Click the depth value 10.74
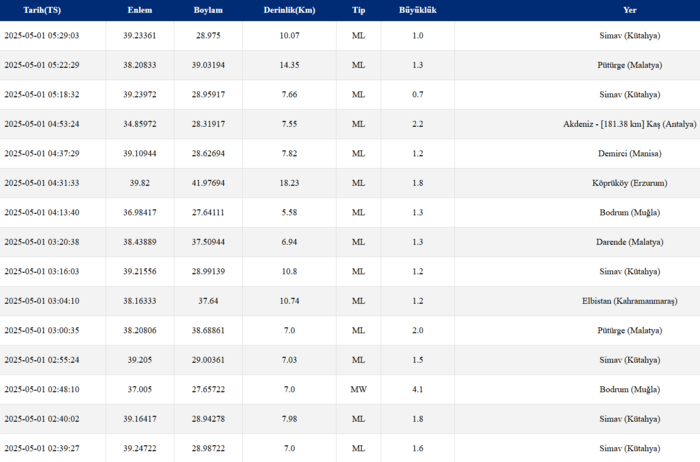This screenshot has height=462, width=700. point(289,301)
